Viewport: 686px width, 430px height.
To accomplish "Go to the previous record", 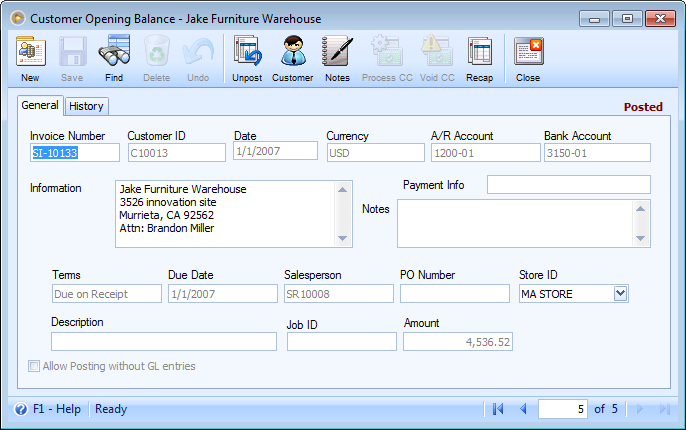I will point(522,409).
